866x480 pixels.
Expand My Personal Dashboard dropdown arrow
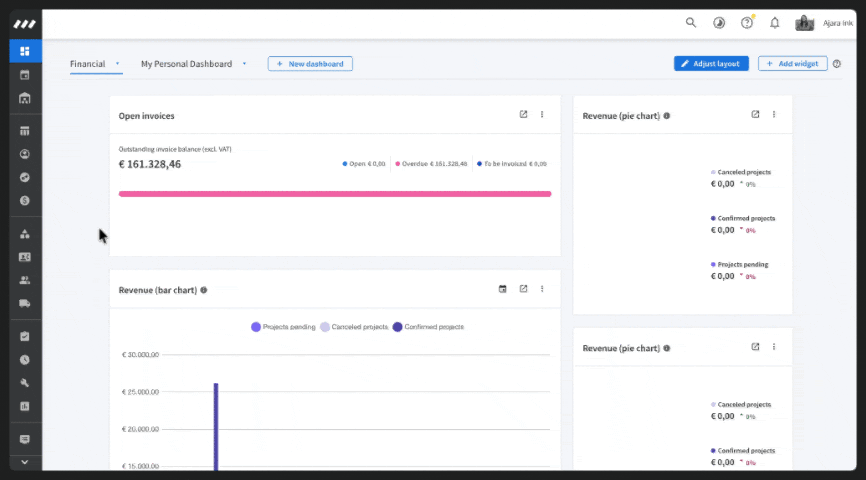pyautogui.click(x=244, y=64)
